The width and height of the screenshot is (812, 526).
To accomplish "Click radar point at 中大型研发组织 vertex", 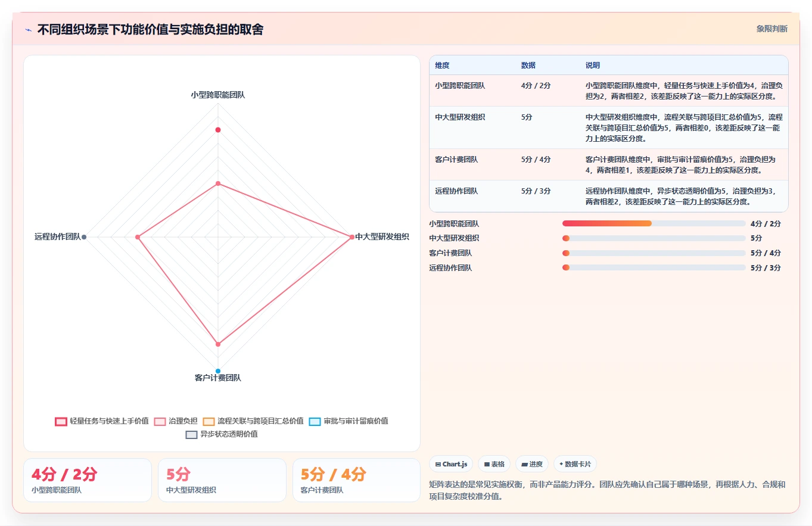I will click(351, 237).
